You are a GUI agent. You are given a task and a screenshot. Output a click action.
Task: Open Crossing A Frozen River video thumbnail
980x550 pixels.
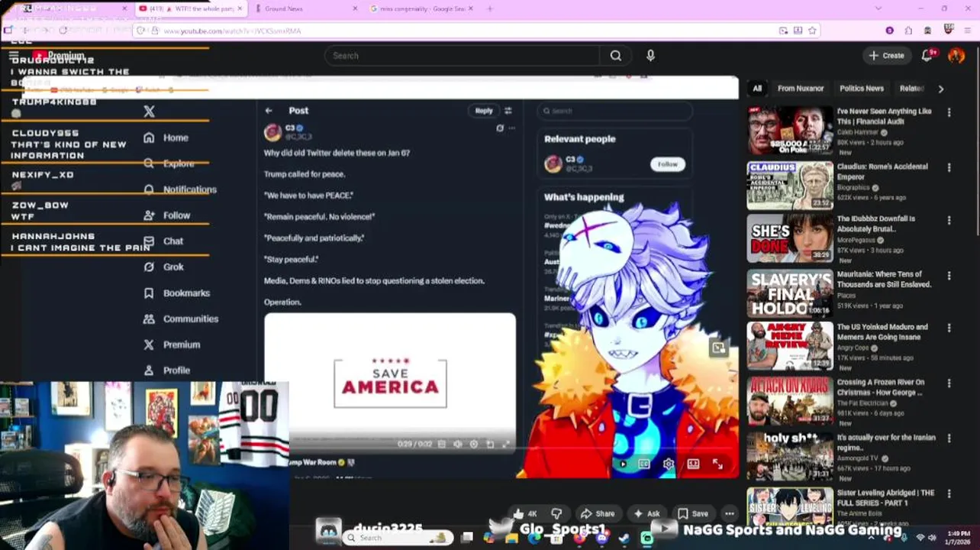click(x=790, y=402)
